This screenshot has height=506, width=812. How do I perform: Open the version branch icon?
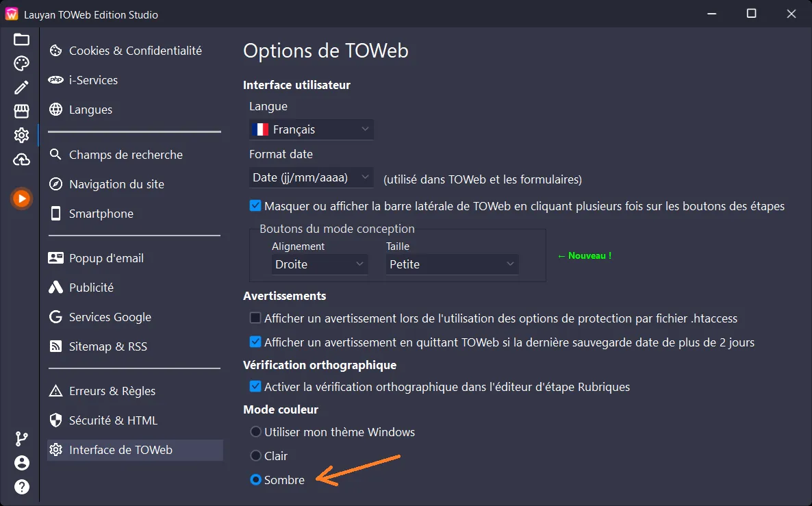click(x=21, y=439)
